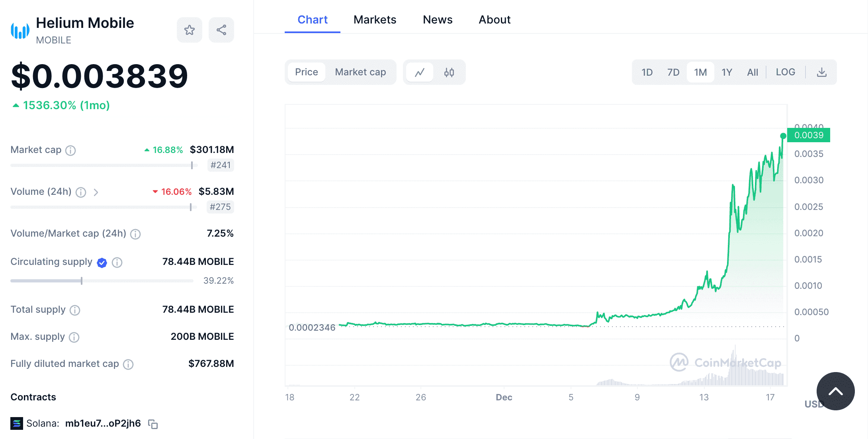Screen dimensions: 868x439
Task: Set chart range to All
Action: [x=753, y=72]
